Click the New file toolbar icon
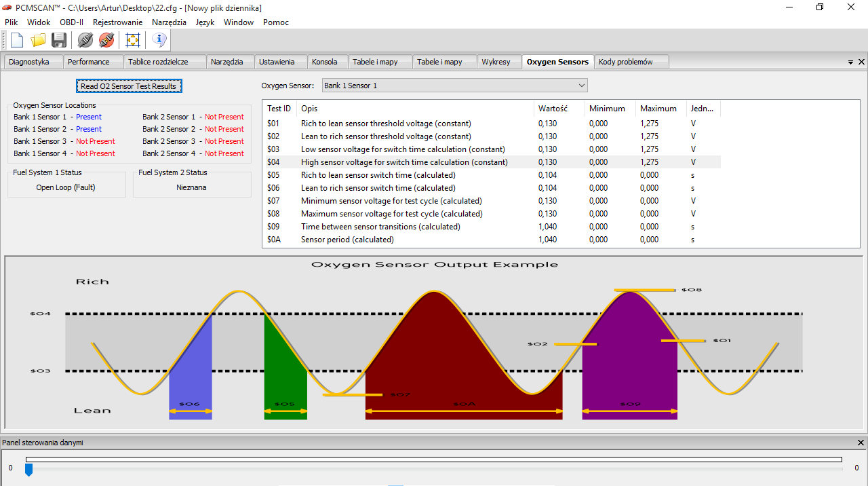This screenshot has width=868, height=486. coord(17,41)
